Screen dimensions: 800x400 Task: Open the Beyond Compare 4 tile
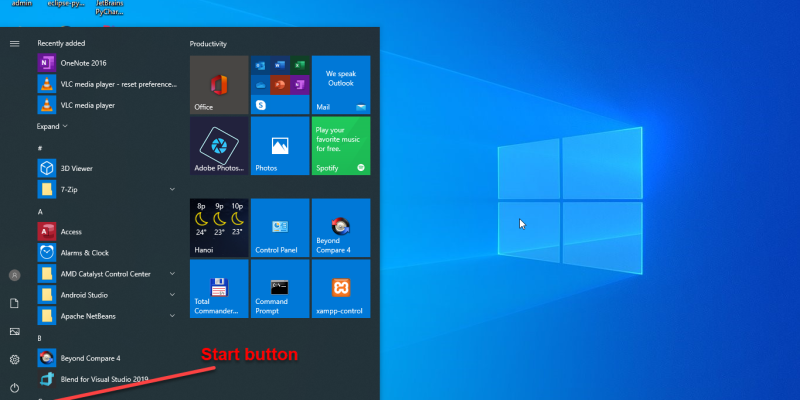[x=341, y=227]
